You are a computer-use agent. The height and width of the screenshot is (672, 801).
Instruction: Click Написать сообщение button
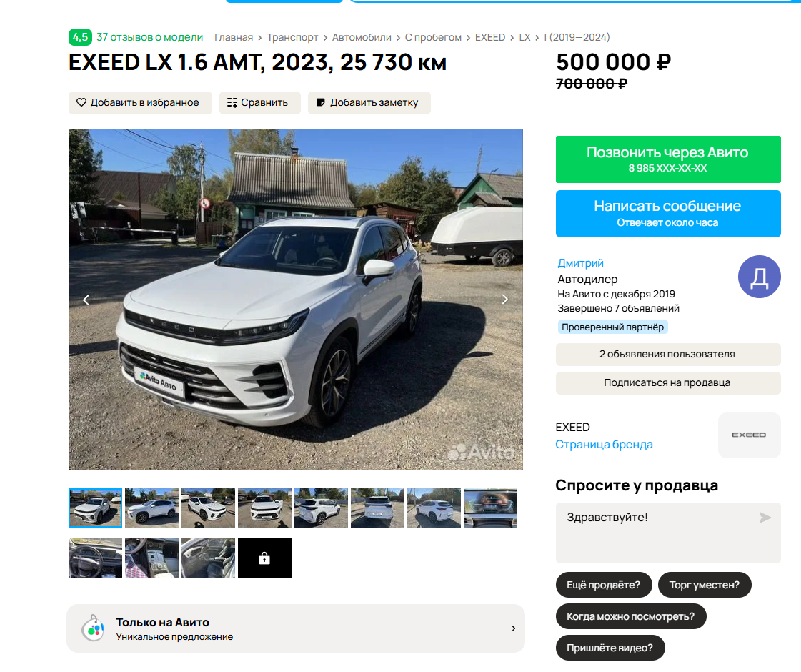[x=668, y=214]
